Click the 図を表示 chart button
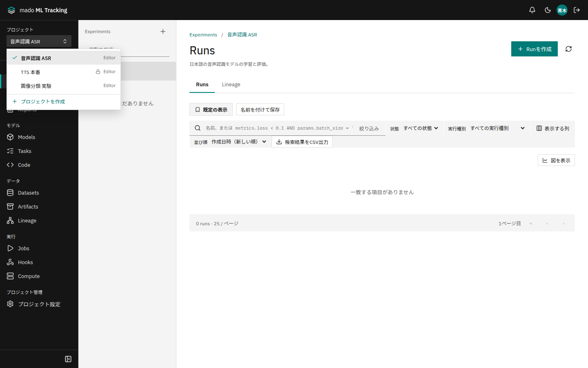 coord(556,160)
